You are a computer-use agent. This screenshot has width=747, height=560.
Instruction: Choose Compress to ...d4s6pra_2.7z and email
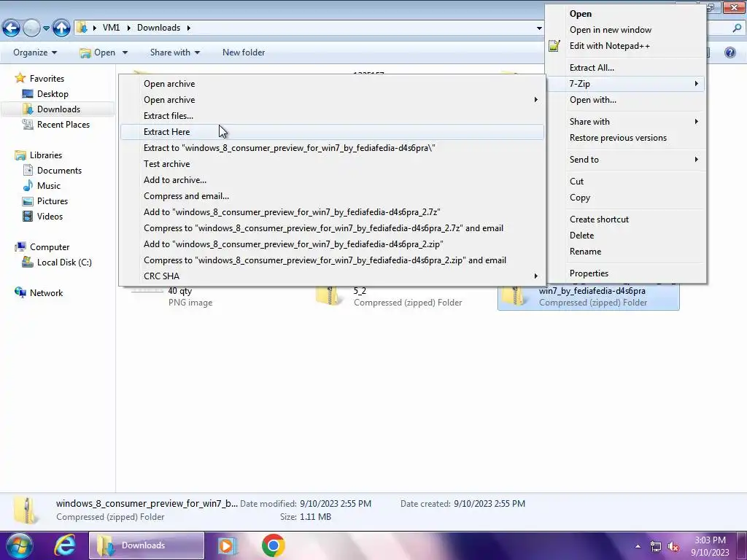(332, 228)
